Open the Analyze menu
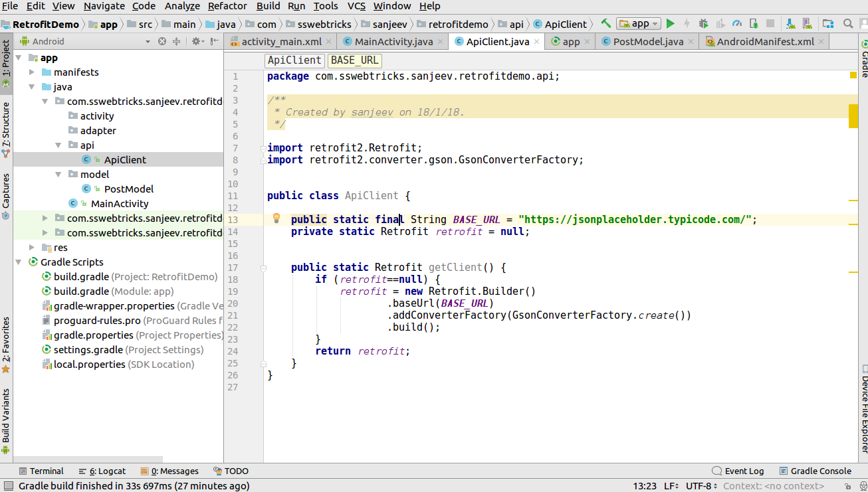Viewport: 868px width, 492px height. pyautogui.click(x=182, y=6)
